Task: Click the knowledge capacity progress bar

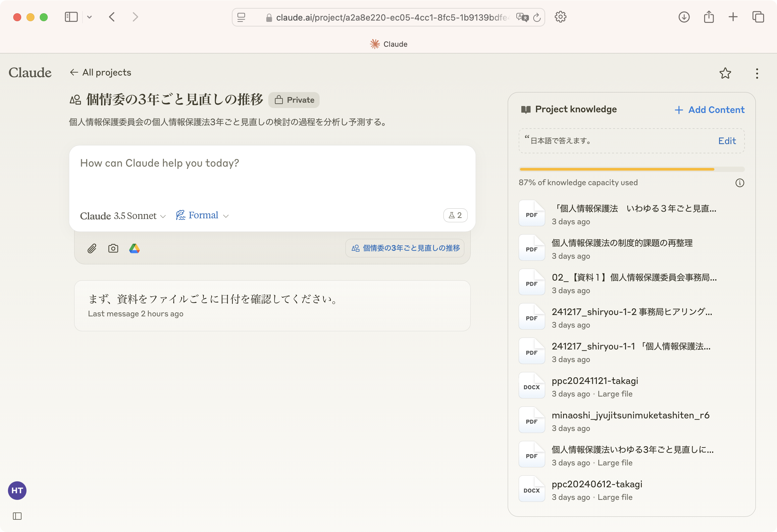Action: tap(632, 169)
